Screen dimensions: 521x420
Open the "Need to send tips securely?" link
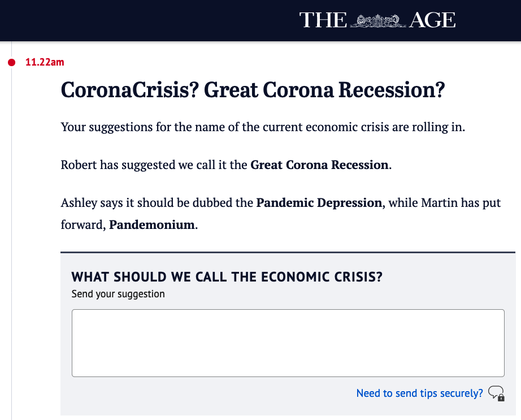pyautogui.click(x=419, y=393)
